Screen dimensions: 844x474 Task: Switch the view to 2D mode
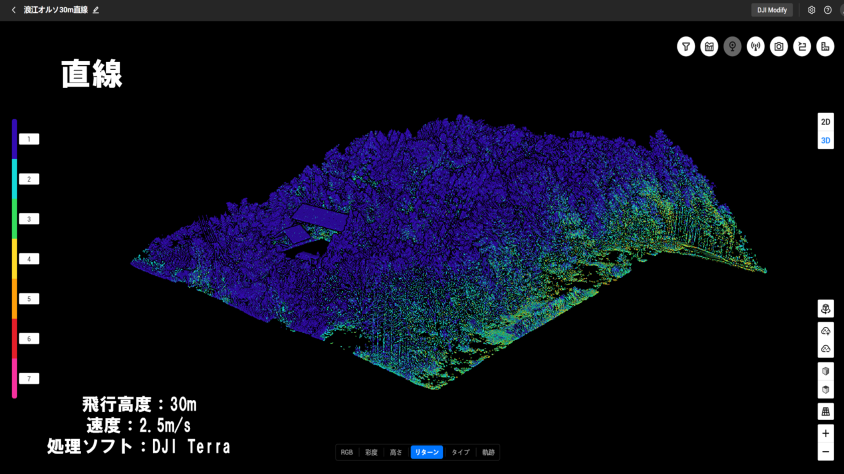[x=825, y=122]
